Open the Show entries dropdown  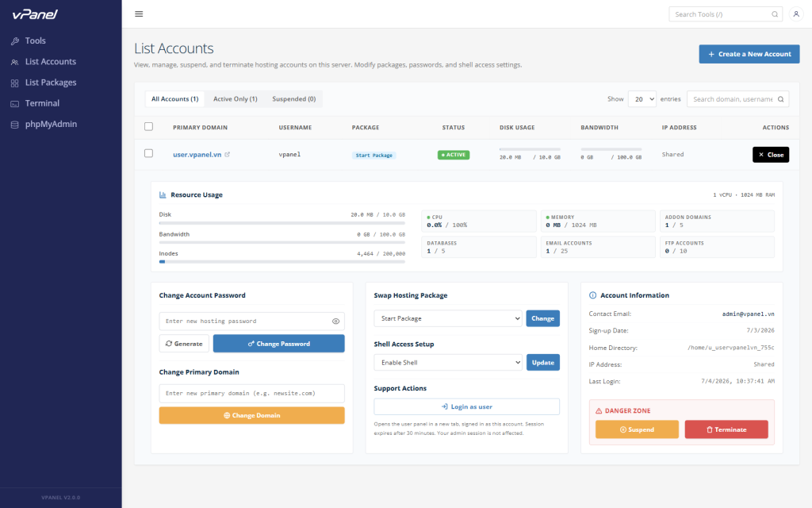click(x=642, y=99)
